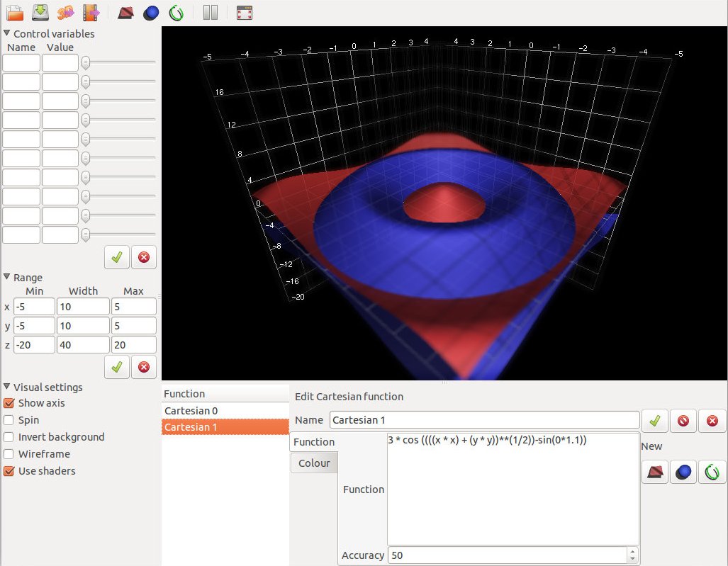The height and width of the screenshot is (566, 728).
Task: Click the red prohibition icon beside Name
Action: tap(683, 421)
